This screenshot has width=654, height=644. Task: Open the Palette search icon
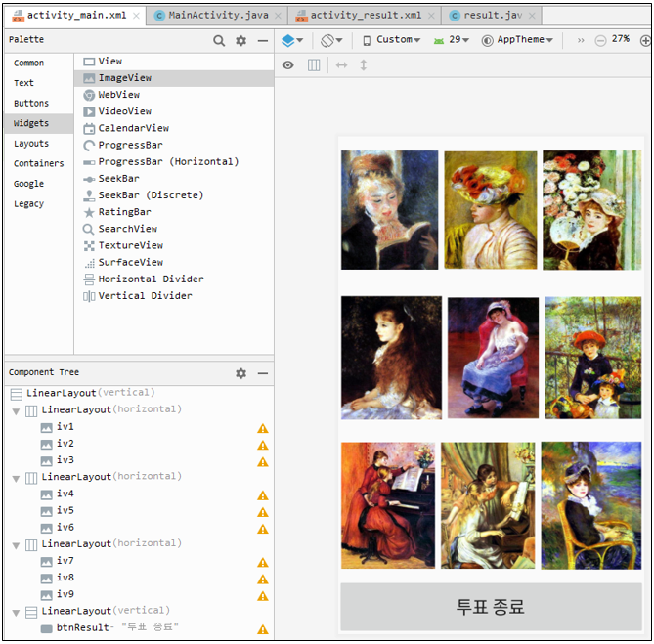pos(219,40)
